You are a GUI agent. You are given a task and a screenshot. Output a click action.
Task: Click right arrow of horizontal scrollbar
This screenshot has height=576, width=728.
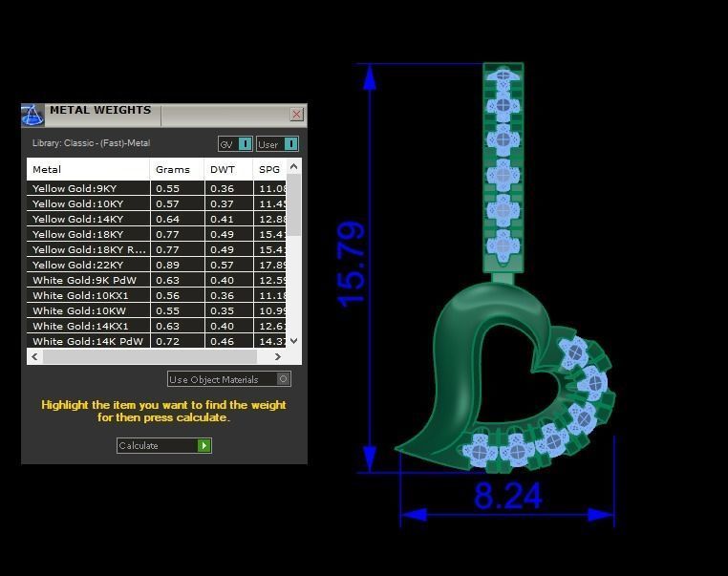click(278, 356)
